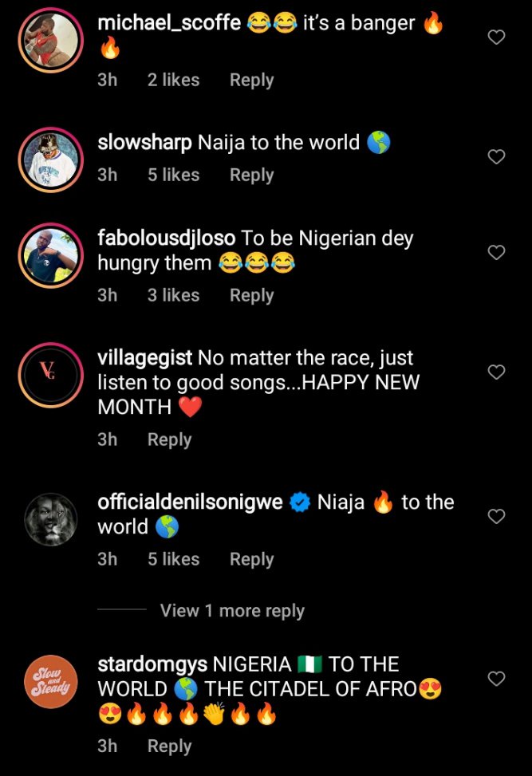Image resolution: width=532 pixels, height=776 pixels.
Task: Tap heart icon on stardomgys comment
Action: [496, 679]
